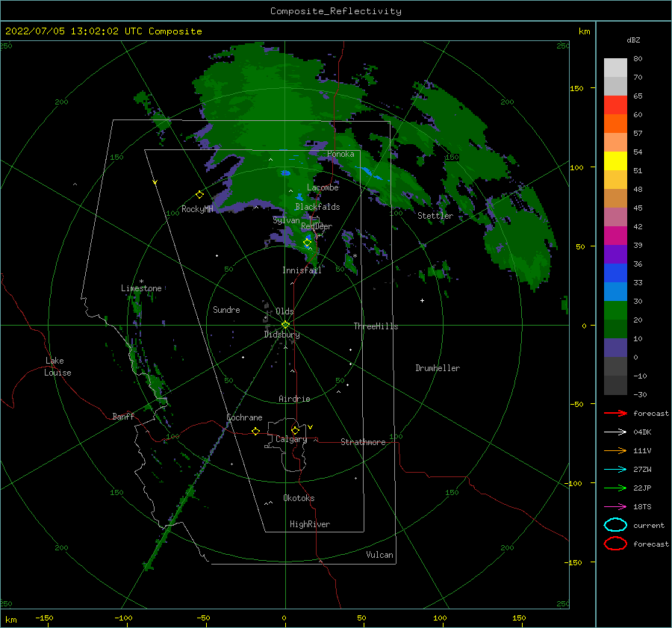The height and width of the screenshot is (628, 672).
Task: Click the Blackfalds city label
Action: [x=317, y=207]
